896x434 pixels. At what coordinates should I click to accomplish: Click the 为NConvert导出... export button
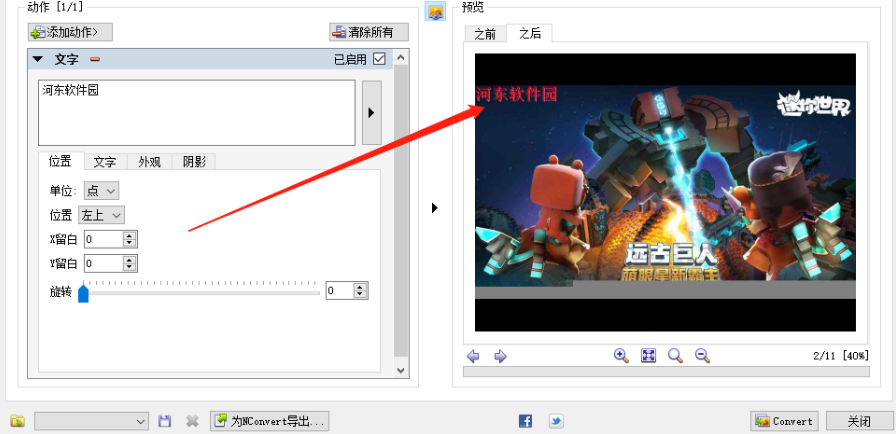tap(269, 421)
